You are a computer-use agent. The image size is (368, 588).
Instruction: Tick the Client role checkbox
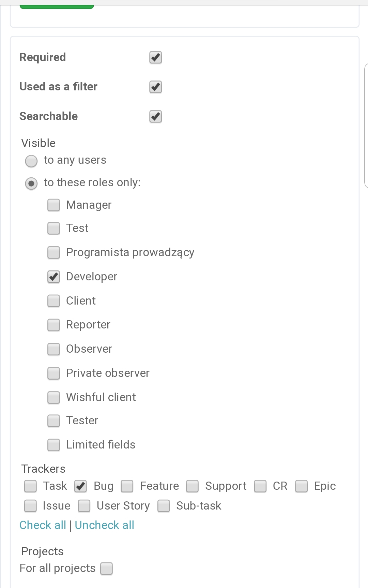pyautogui.click(x=53, y=301)
